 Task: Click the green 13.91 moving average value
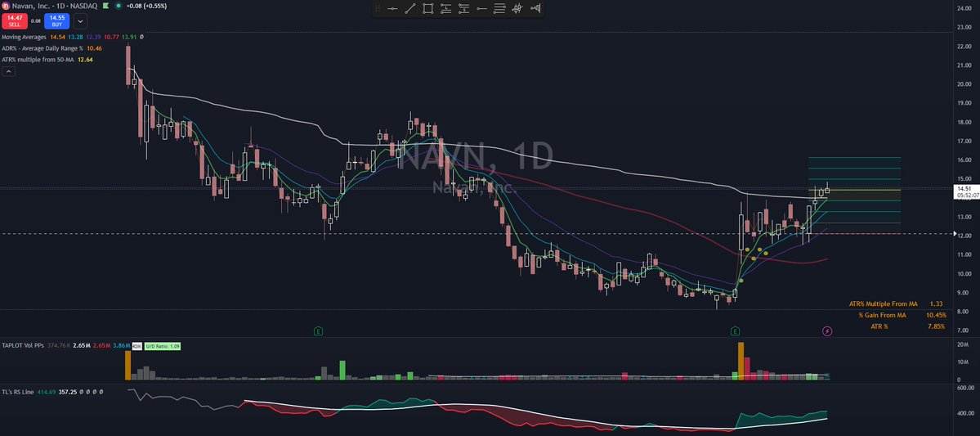(129, 38)
